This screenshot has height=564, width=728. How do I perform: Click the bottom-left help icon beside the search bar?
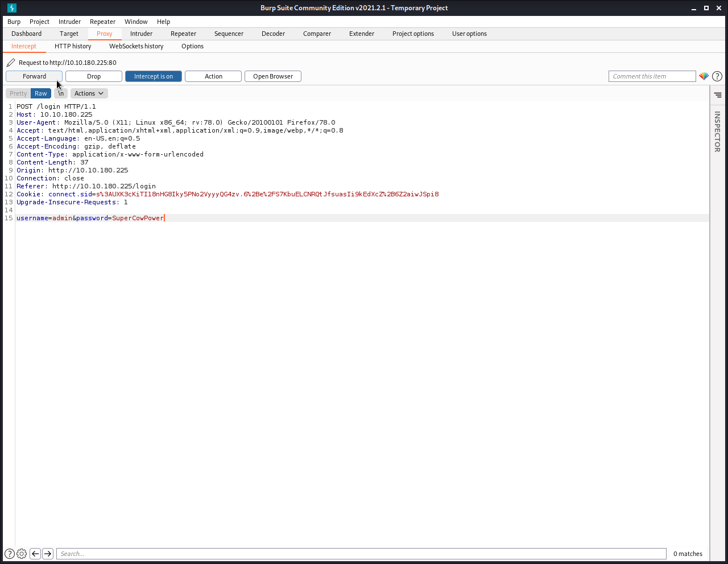(x=10, y=554)
